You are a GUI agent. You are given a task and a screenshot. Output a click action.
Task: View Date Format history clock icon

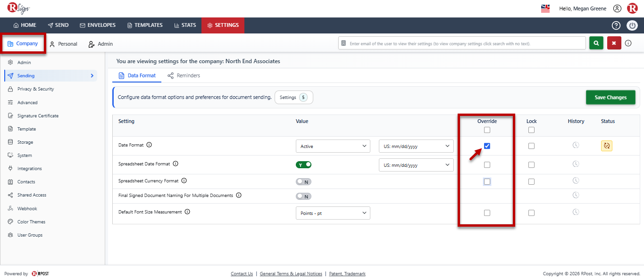pos(576,146)
